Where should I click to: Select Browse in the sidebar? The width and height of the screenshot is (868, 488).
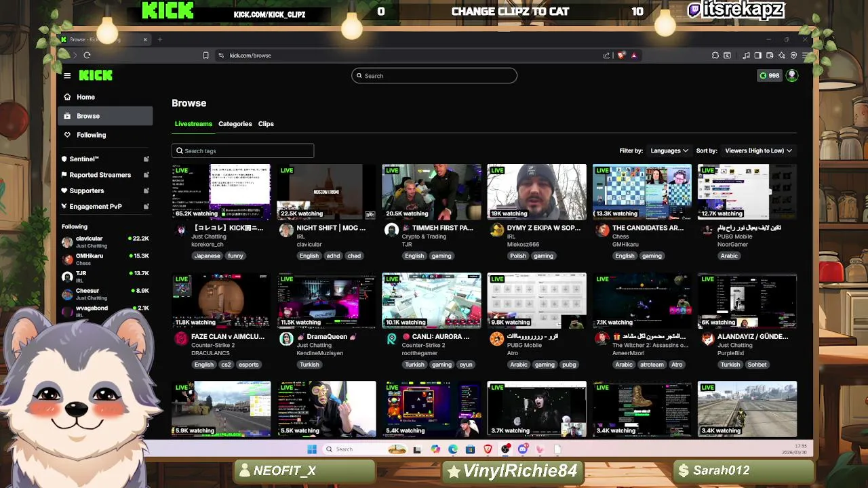[105, 116]
